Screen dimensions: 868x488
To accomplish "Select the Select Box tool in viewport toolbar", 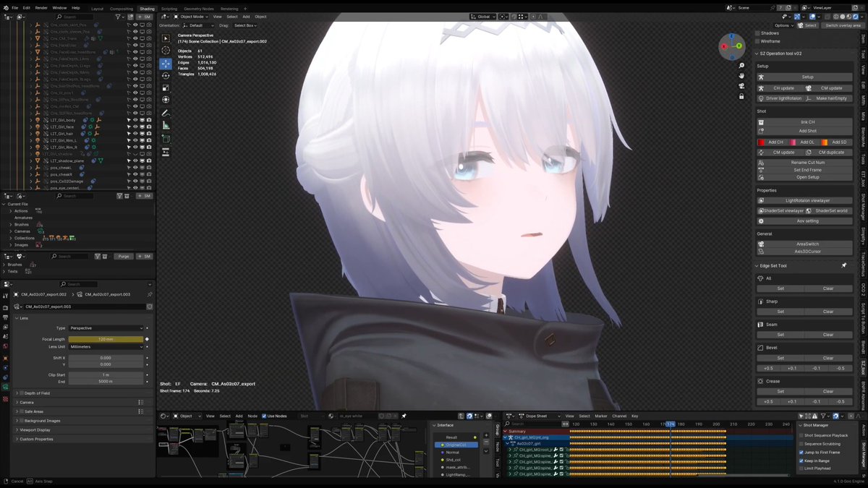I will point(166,38).
